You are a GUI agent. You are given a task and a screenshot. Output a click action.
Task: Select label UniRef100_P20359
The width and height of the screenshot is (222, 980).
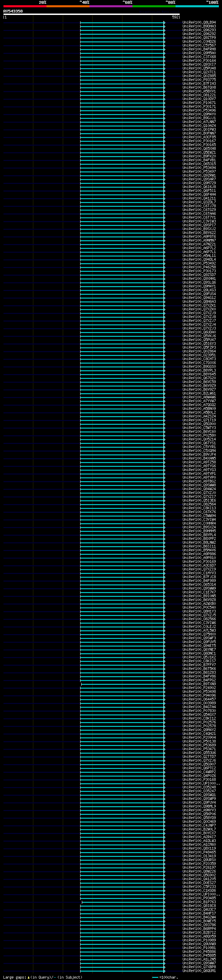[x=199, y=864]
